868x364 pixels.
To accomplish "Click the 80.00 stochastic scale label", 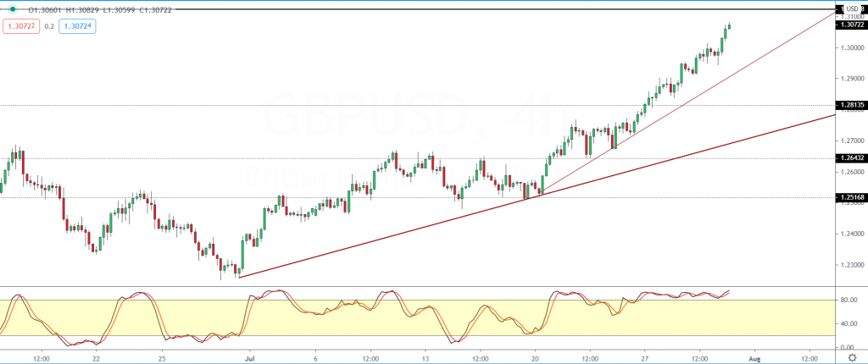I will click(849, 300).
